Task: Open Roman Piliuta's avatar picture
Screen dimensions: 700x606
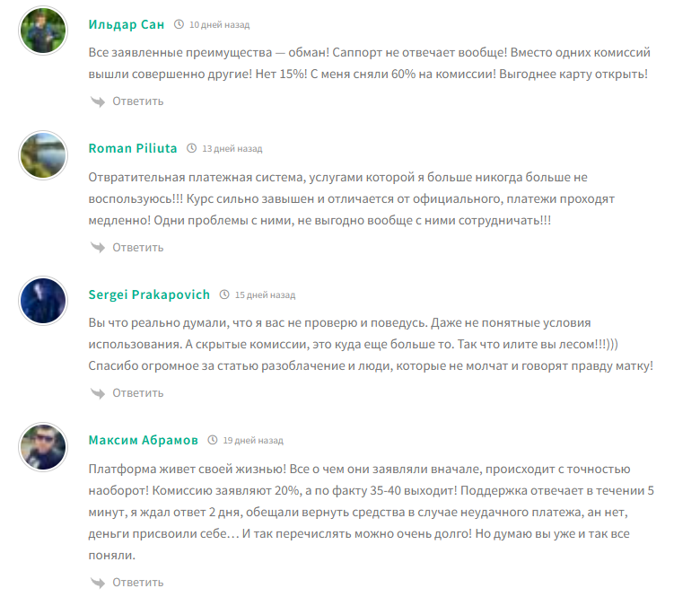Action: click(x=43, y=155)
